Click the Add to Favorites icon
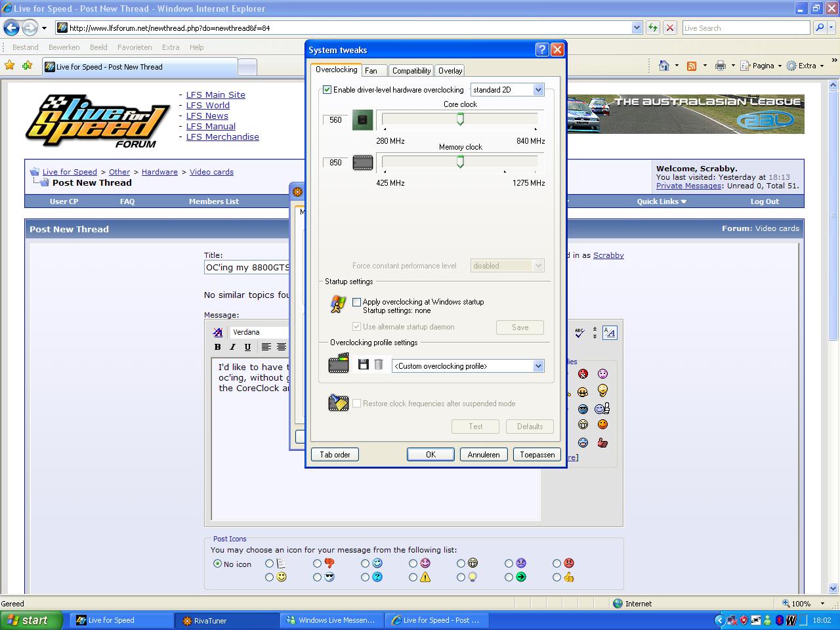The width and height of the screenshot is (840, 630). click(27, 66)
